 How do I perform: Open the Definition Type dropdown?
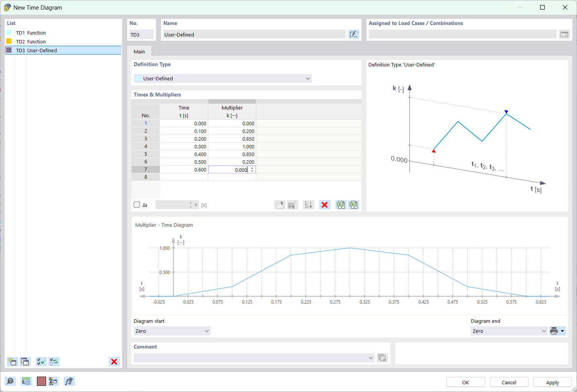222,78
